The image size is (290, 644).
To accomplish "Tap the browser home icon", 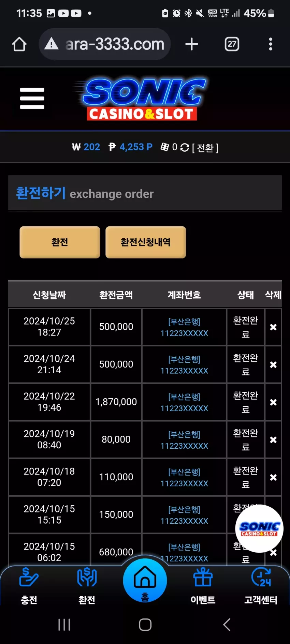I will (x=19, y=44).
